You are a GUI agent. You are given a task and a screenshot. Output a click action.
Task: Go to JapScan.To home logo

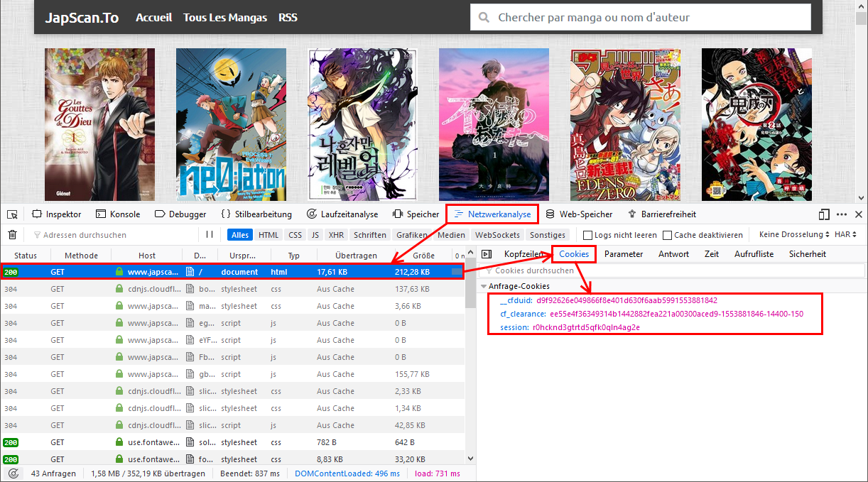point(82,18)
